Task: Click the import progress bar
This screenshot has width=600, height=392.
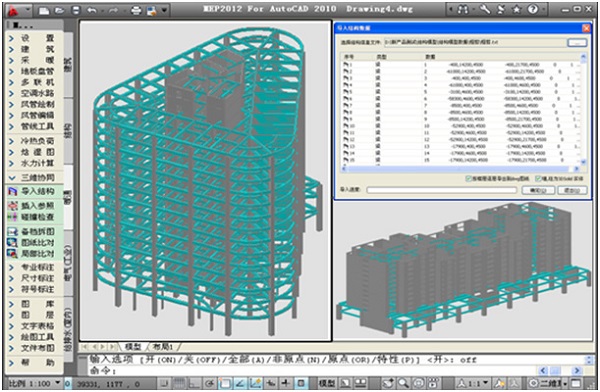Action: pyautogui.click(x=442, y=190)
